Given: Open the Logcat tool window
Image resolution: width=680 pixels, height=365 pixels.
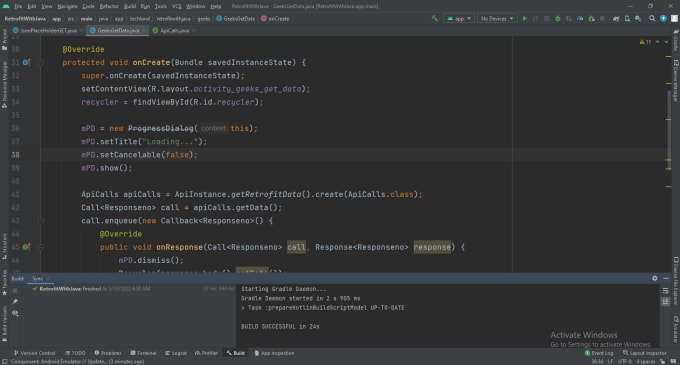Looking at the screenshot, I should (176, 353).
